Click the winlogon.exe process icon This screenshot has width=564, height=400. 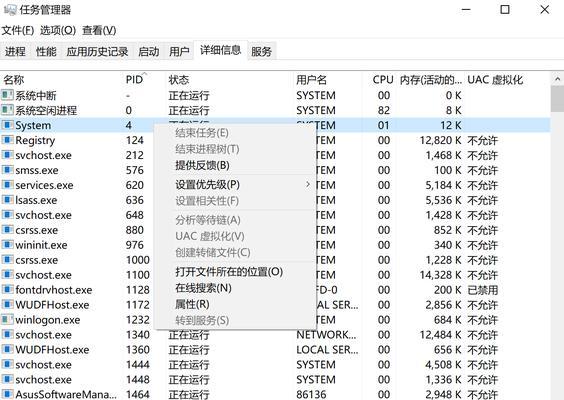coord(7,319)
